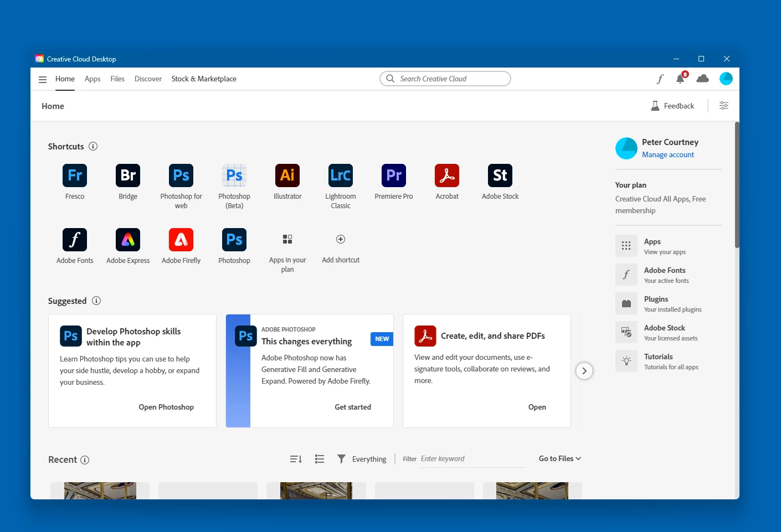The width and height of the screenshot is (781, 532).
Task: Open the profile avatar in top bar
Action: pos(726,79)
